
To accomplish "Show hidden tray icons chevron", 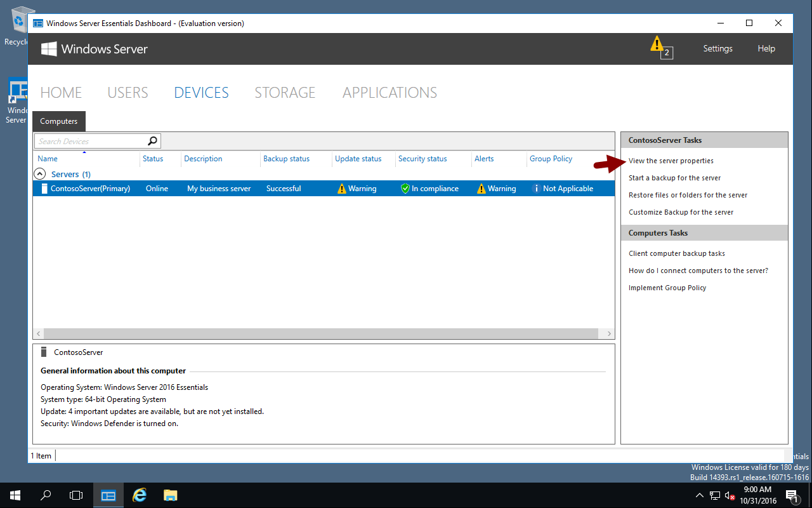I will [x=700, y=495].
